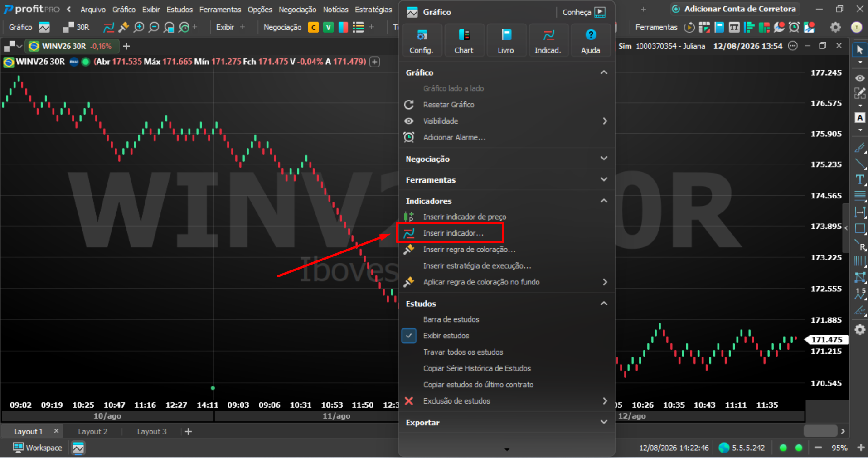
Task: Decrease zoom with the status bar minus button
Action: (x=818, y=448)
